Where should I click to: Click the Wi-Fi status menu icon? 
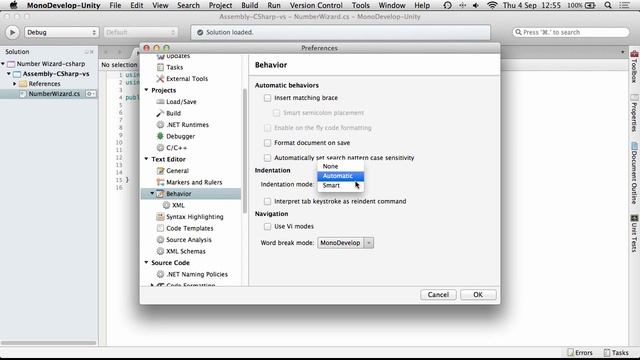click(x=492, y=5)
